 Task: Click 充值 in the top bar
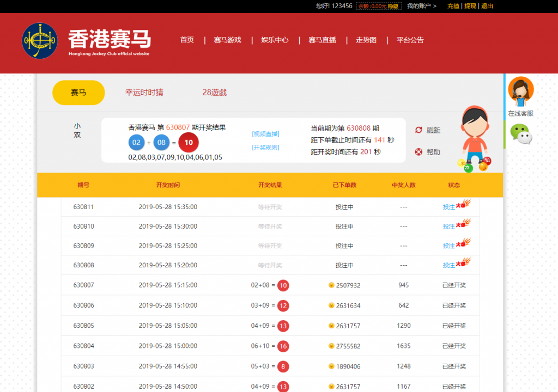coord(453,6)
